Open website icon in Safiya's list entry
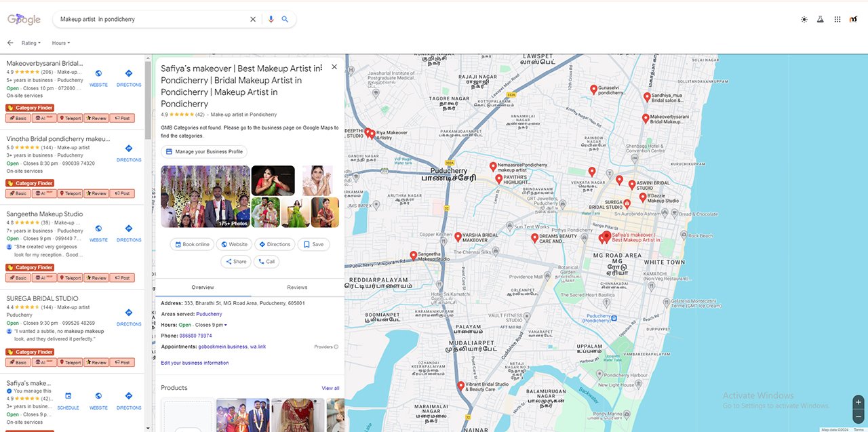Image resolution: width=868 pixels, height=432 pixels. [x=98, y=400]
